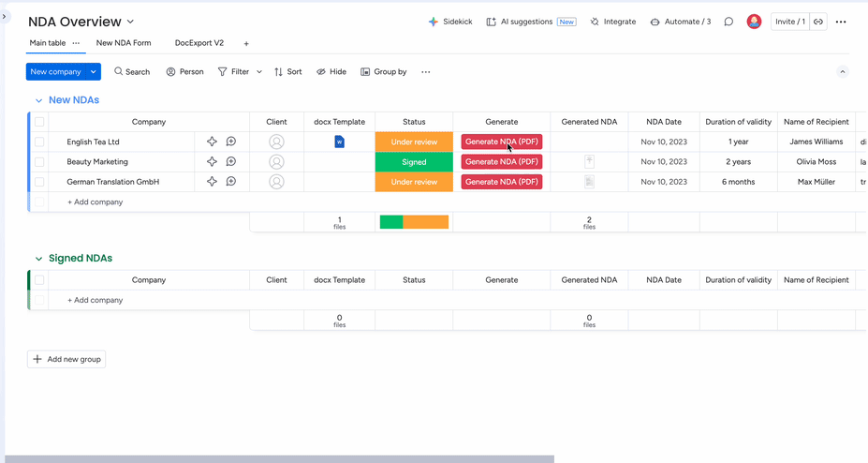Open conversation for Beauty Marketing row
868x463 pixels.
pos(230,162)
